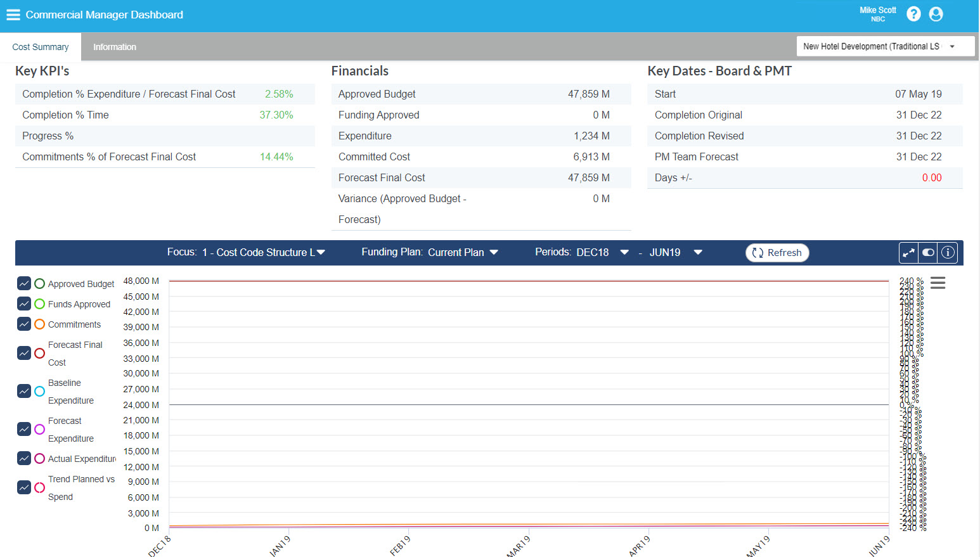Screen dimensions: 980x557
Task: Change the DEC18 starting period dropdown
Action: coord(624,252)
